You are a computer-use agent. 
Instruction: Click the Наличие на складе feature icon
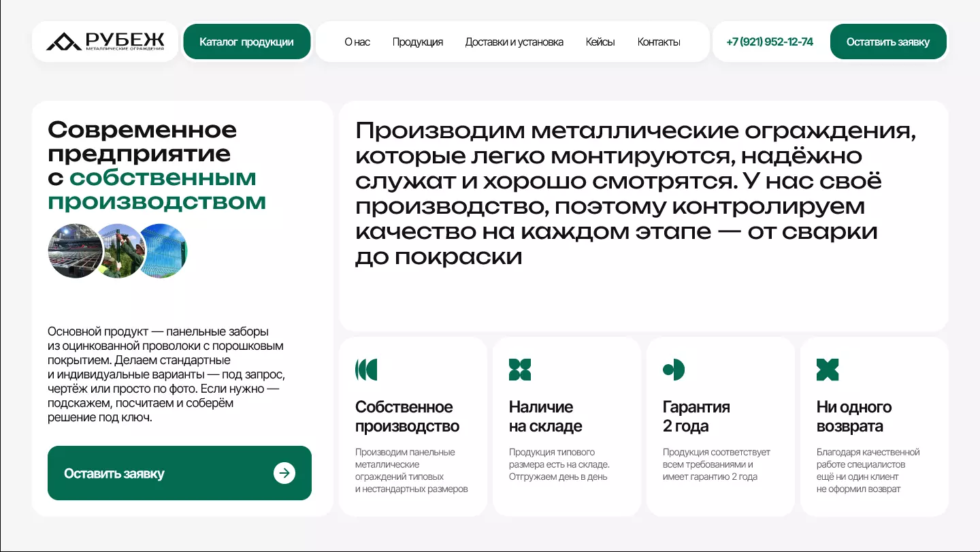click(520, 370)
